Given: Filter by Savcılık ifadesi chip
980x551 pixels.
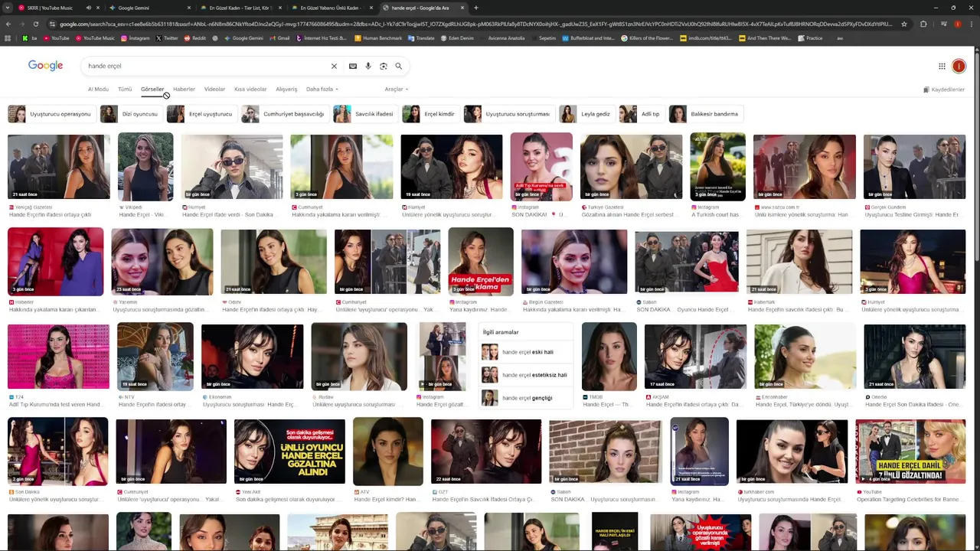Looking at the screenshot, I should pyautogui.click(x=366, y=114).
